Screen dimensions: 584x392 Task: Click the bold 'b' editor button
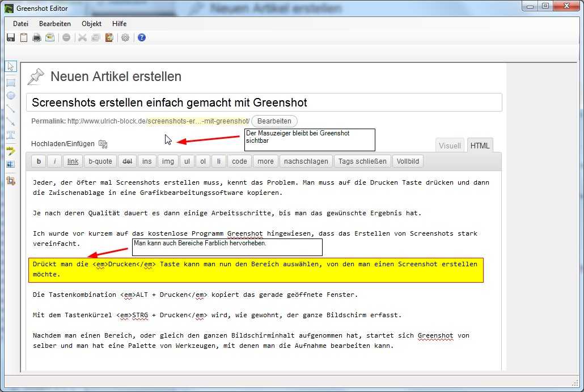point(39,161)
